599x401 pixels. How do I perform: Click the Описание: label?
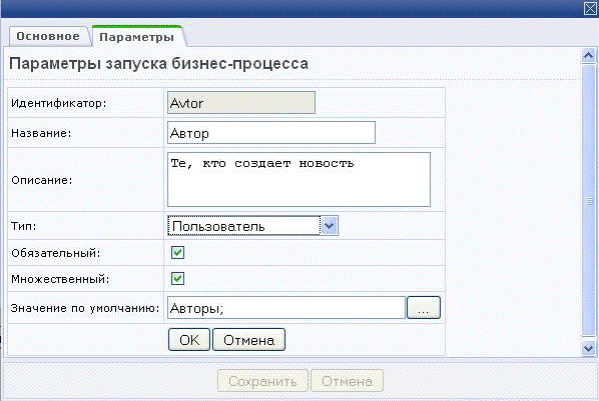42,180
